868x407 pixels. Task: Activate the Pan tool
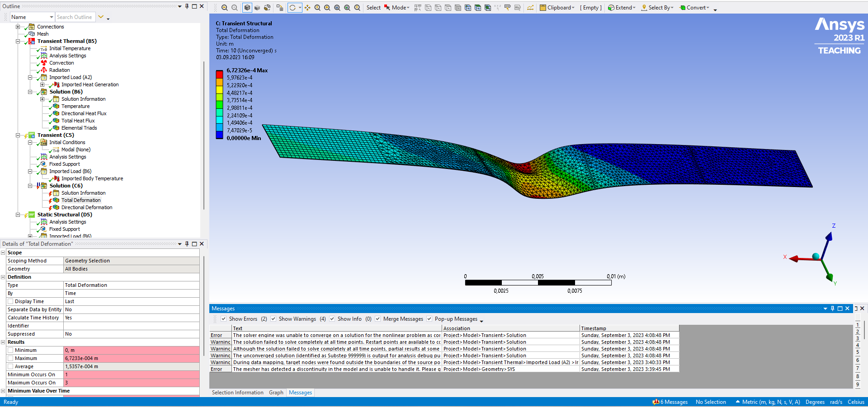307,8
